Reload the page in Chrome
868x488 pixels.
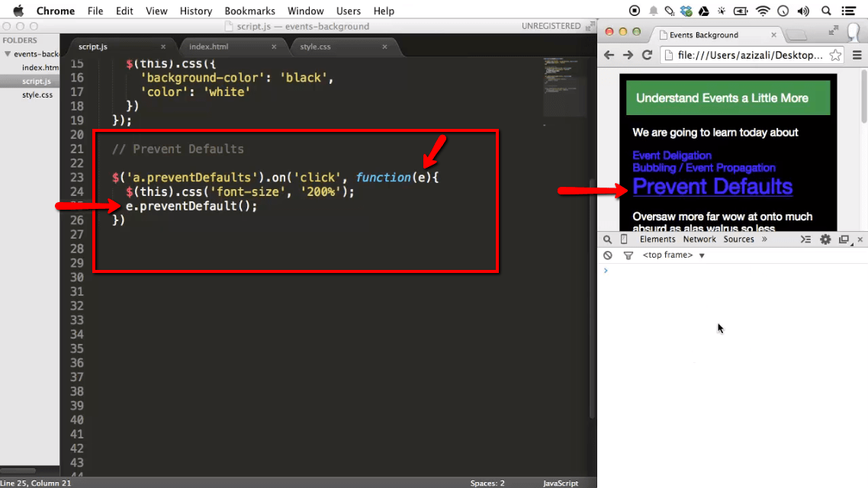(x=647, y=56)
